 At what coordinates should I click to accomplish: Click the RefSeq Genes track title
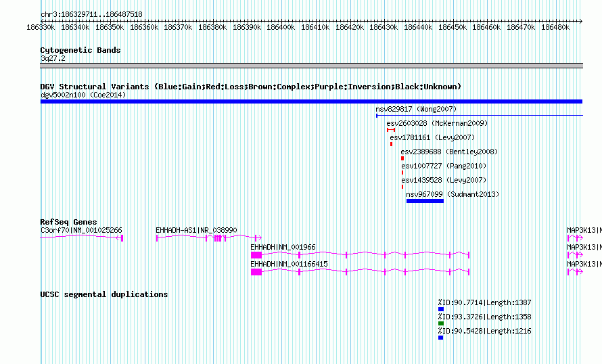(68, 222)
